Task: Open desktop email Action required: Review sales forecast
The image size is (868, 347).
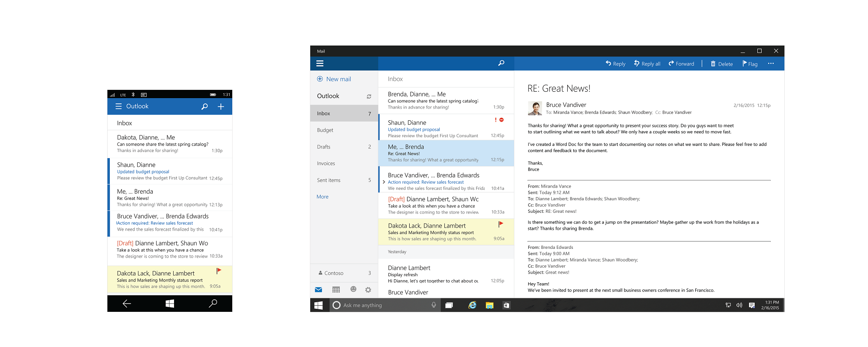Action: (446, 179)
